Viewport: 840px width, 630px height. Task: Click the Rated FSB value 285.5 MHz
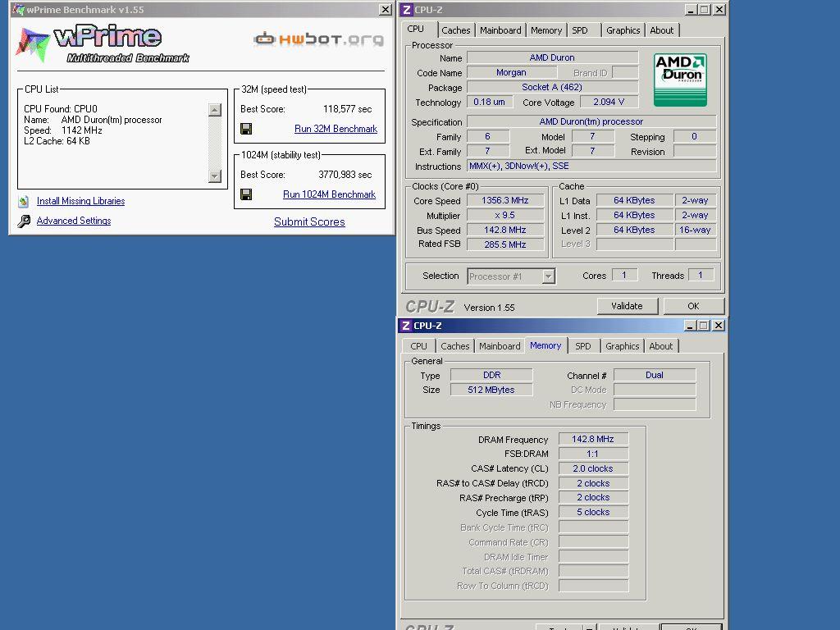pyautogui.click(x=505, y=244)
